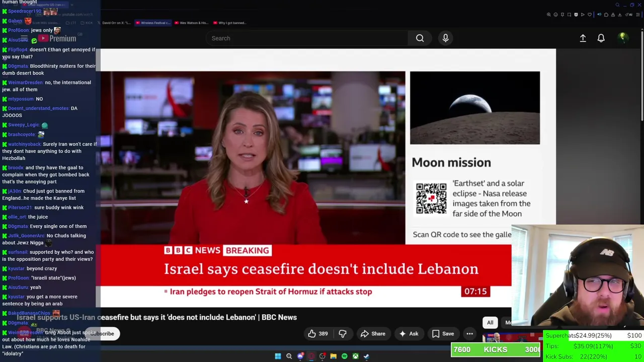Focus the YouTube Search field
644x362 pixels.
(307, 38)
